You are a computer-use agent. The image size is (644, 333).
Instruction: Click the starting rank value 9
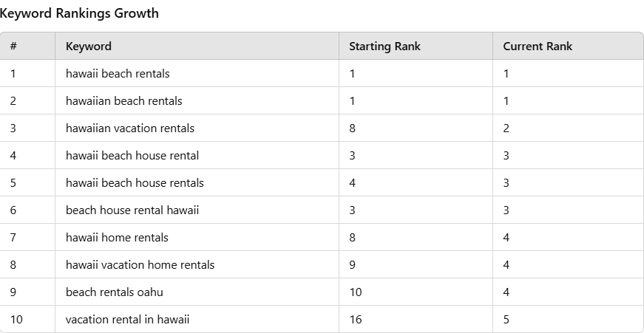(x=353, y=265)
